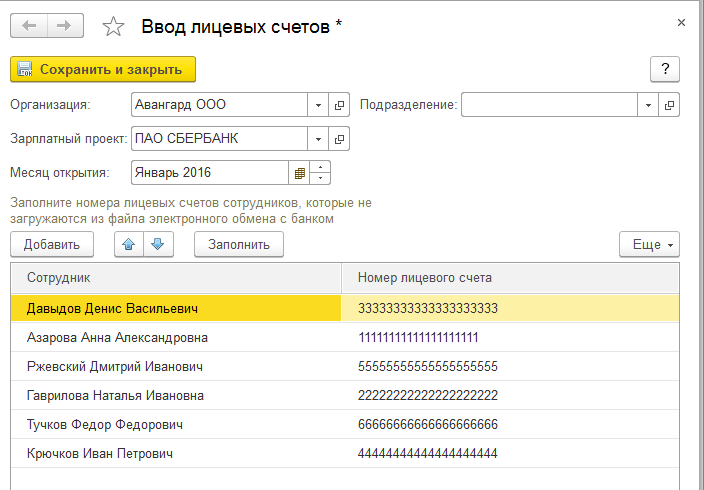Open the Зарплатный проект record via open icon

tap(340, 138)
